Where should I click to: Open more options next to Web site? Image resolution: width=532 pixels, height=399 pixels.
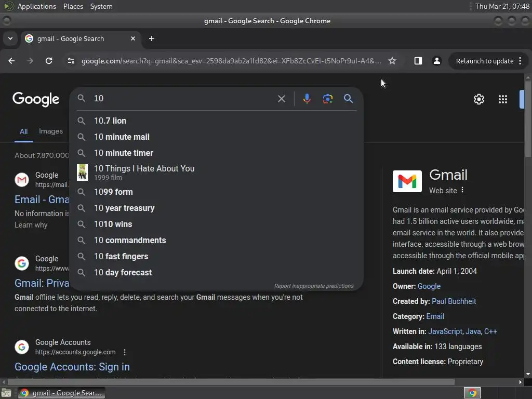tap(462, 190)
